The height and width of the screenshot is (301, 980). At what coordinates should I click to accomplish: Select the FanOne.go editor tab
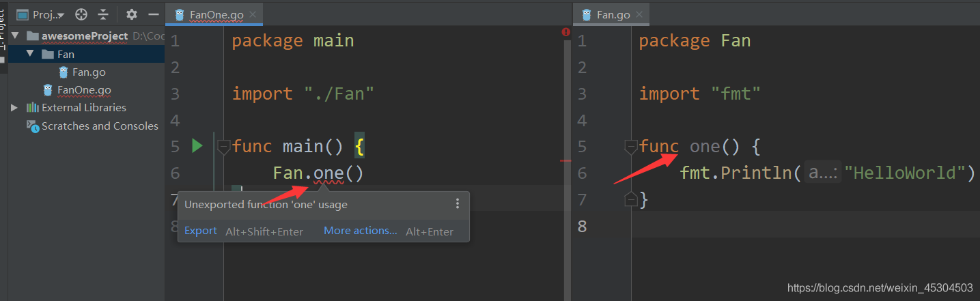pos(216,14)
